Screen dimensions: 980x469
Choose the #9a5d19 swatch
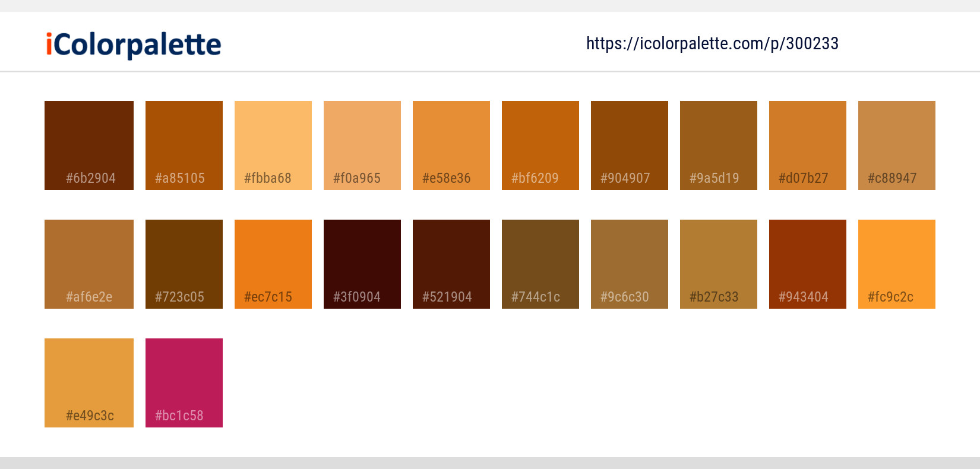tap(719, 145)
